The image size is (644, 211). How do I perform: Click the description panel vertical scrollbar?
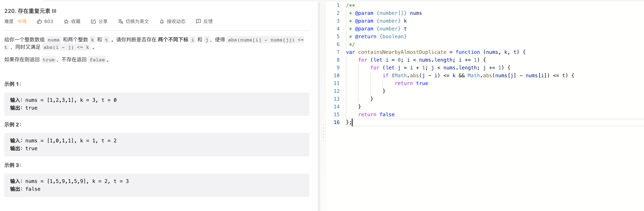[319, 106]
